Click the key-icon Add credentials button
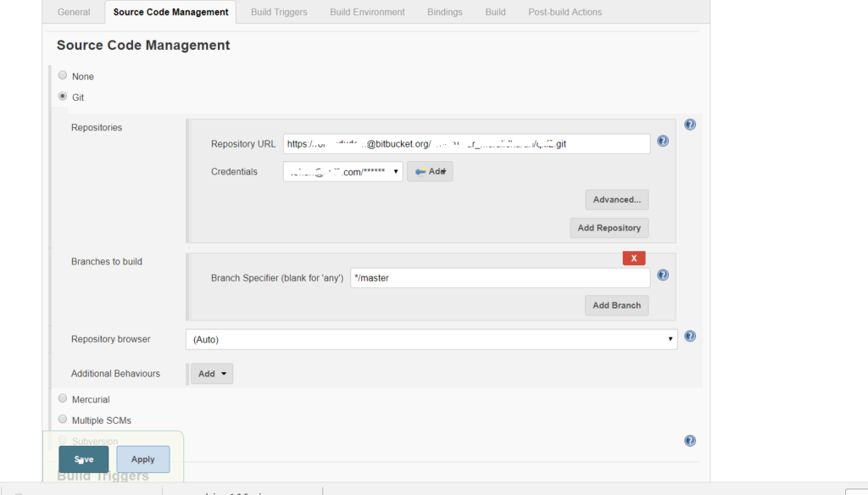The image size is (868, 495). pyautogui.click(x=429, y=170)
